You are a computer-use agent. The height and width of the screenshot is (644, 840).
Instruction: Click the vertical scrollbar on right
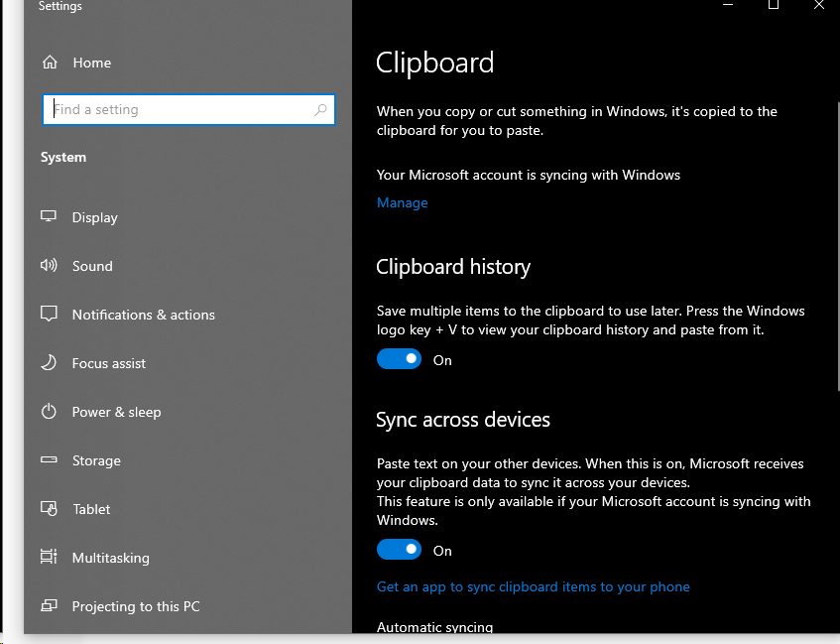click(x=838, y=245)
